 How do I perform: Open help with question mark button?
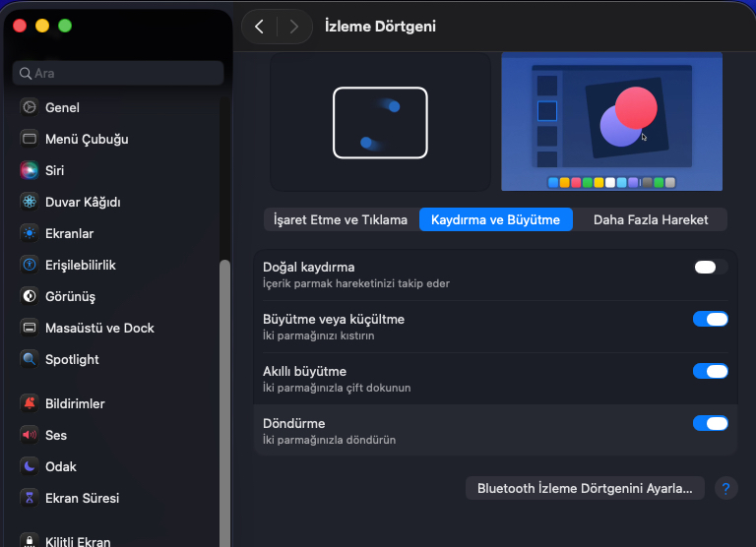pos(725,488)
